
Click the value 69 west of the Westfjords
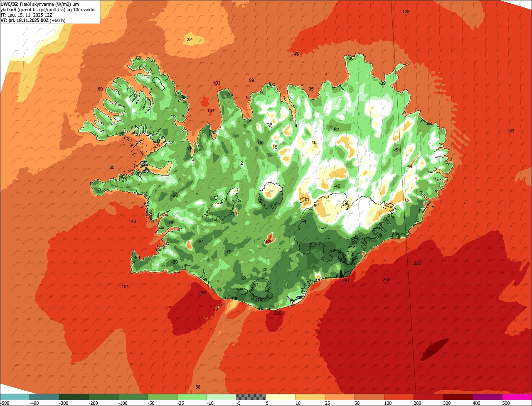click(x=100, y=89)
